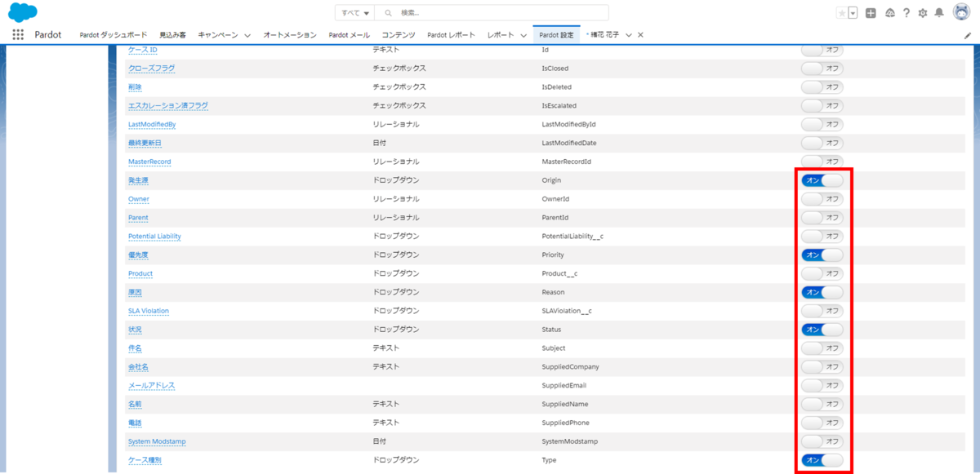Expand the 橘花 花子 tab menu chevron
Image resolution: width=980 pixels, height=474 pixels.
click(x=628, y=35)
